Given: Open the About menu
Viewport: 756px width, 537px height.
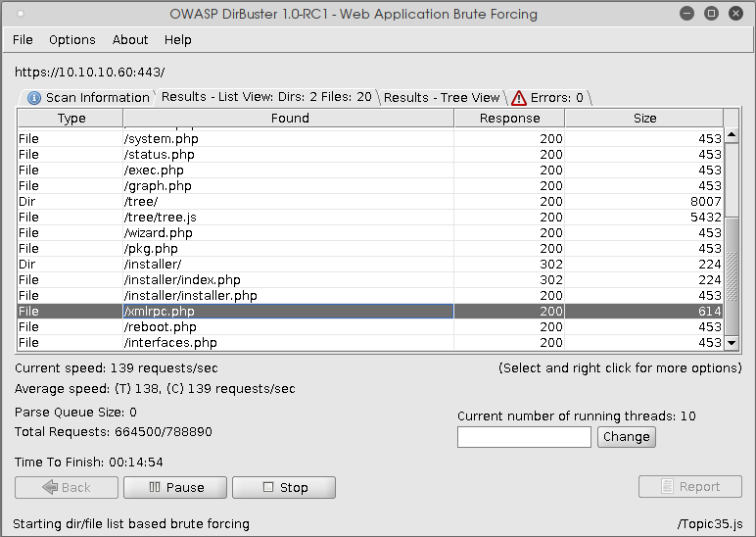Looking at the screenshot, I should click(130, 39).
